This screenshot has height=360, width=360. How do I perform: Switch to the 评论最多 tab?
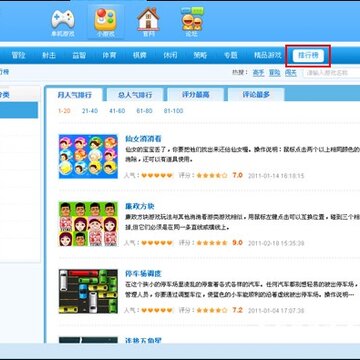[256, 95]
